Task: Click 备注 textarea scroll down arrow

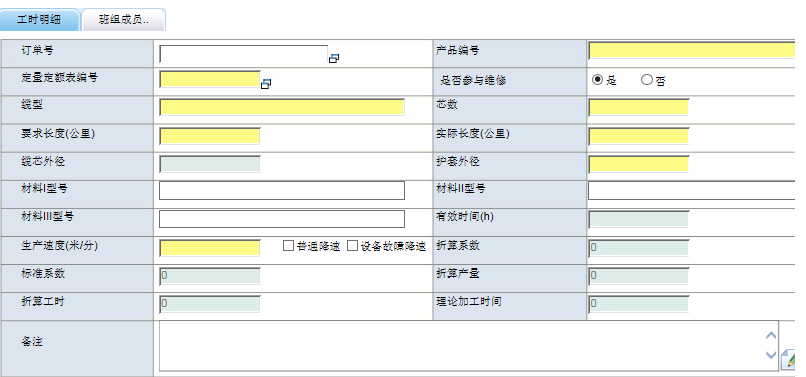Action: pos(771,355)
